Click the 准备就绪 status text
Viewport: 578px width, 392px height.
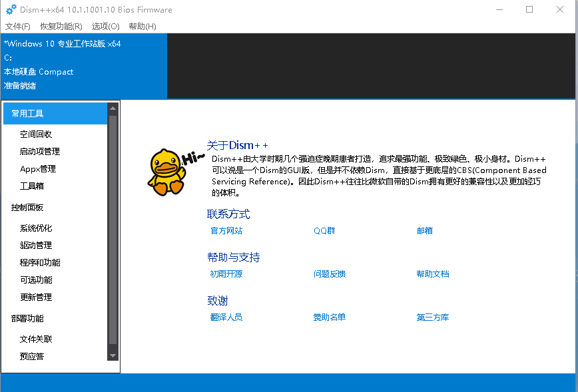20,85
